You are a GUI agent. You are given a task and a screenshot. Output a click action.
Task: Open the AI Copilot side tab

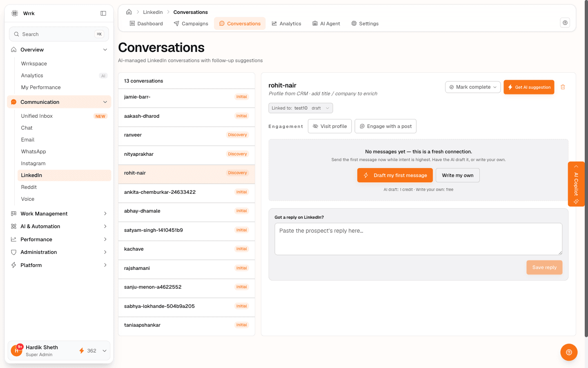point(576,184)
